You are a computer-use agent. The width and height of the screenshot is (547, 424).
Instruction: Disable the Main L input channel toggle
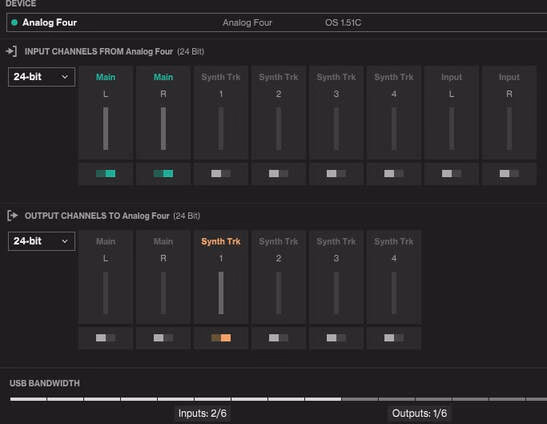106,173
